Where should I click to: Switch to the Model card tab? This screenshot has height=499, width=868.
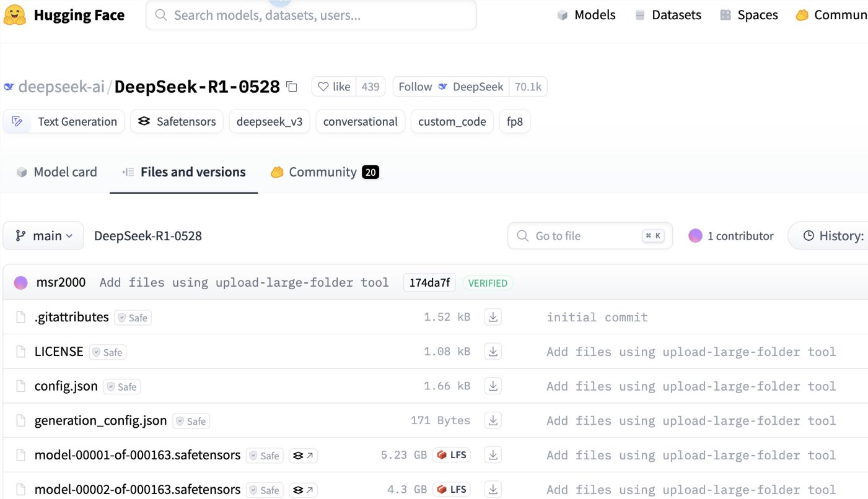(57, 172)
